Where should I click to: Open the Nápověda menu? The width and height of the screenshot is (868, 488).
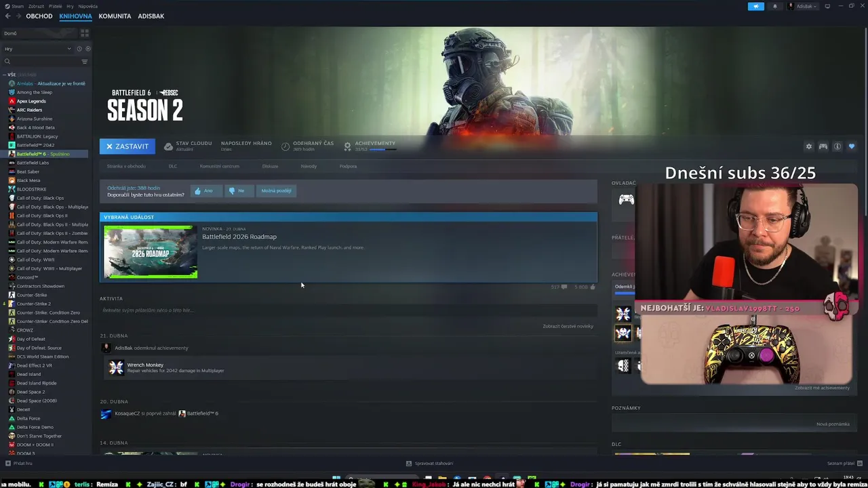[87, 6]
